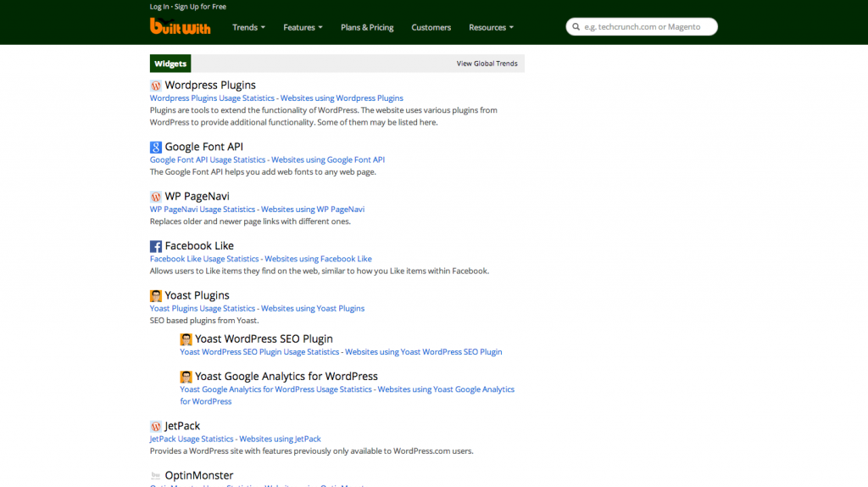
Task: Click the JetPack icon
Action: pos(156,426)
